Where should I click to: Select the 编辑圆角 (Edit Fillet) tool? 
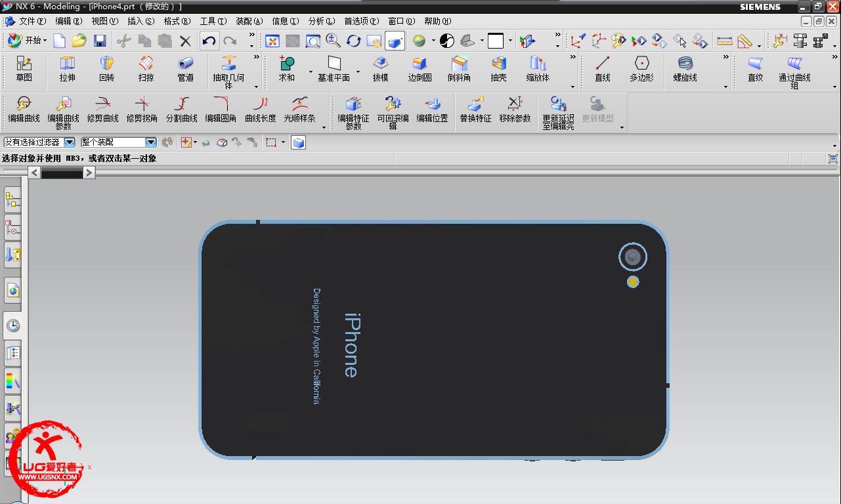pos(221,110)
